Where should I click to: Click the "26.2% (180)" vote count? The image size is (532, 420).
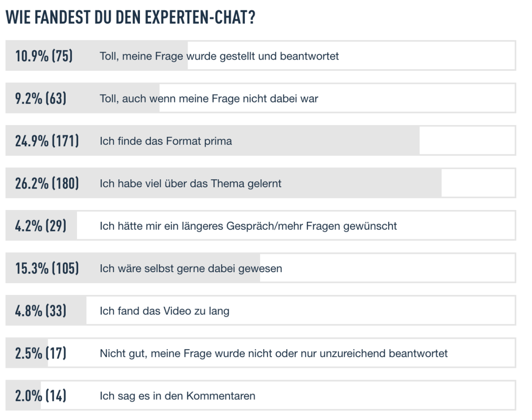(x=47, y=183)
